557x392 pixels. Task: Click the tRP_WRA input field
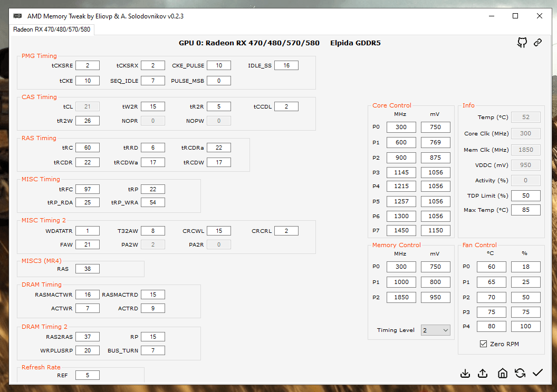pos(153,202)
